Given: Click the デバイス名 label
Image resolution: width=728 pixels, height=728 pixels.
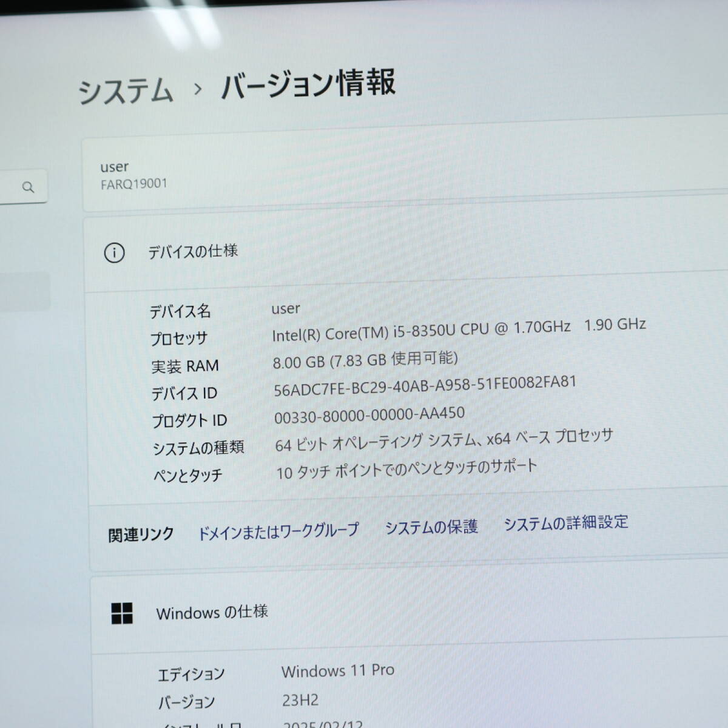Looking at the screenshot, I should point(180,312).
